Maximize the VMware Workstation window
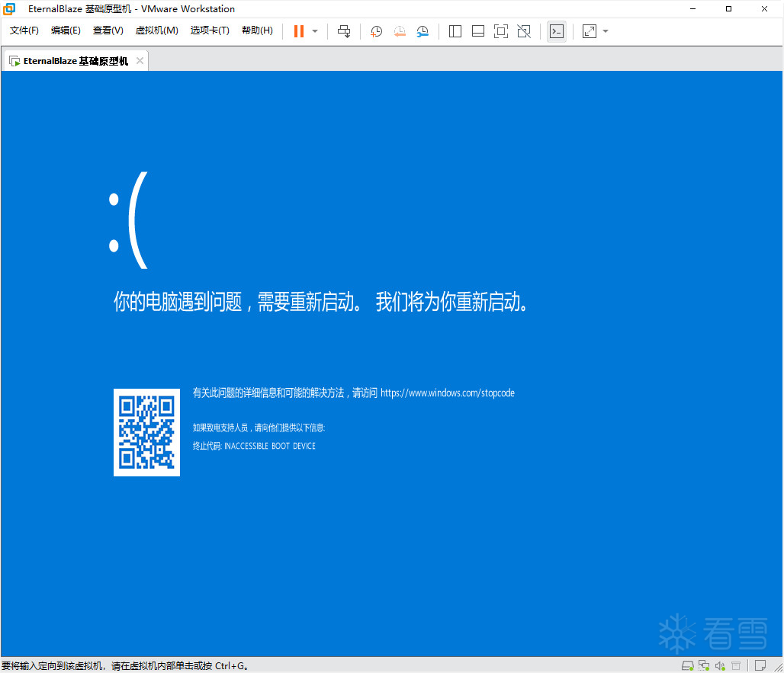784x673 pixels. coord(728,9)
